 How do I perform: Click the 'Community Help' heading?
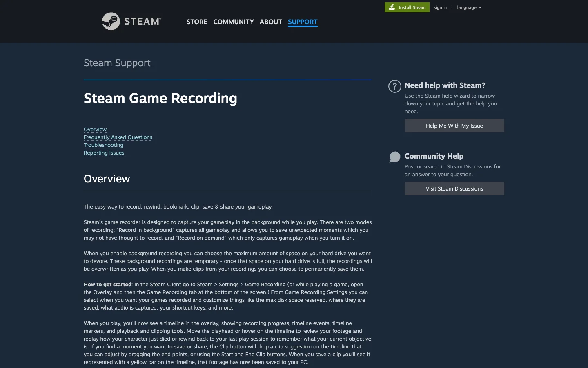(434, 156)
